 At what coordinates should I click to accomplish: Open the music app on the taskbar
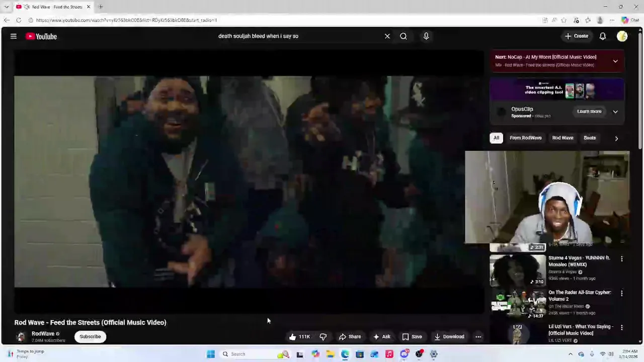click(389, 354)
